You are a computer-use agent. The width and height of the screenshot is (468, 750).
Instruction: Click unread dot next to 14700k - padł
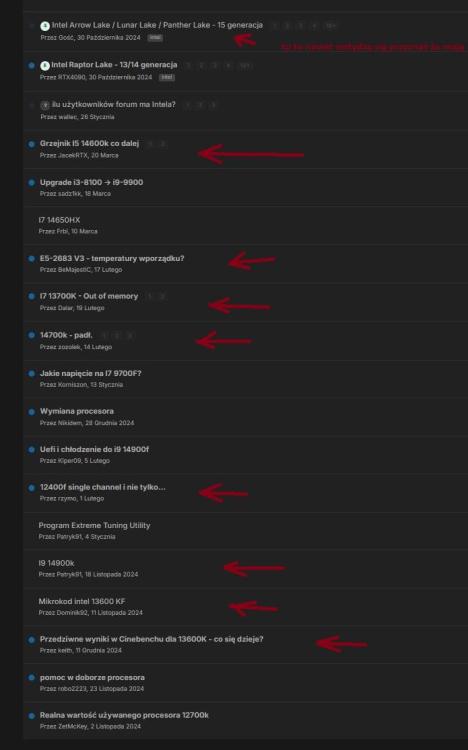pyautogui.click(x=32, y=335)
